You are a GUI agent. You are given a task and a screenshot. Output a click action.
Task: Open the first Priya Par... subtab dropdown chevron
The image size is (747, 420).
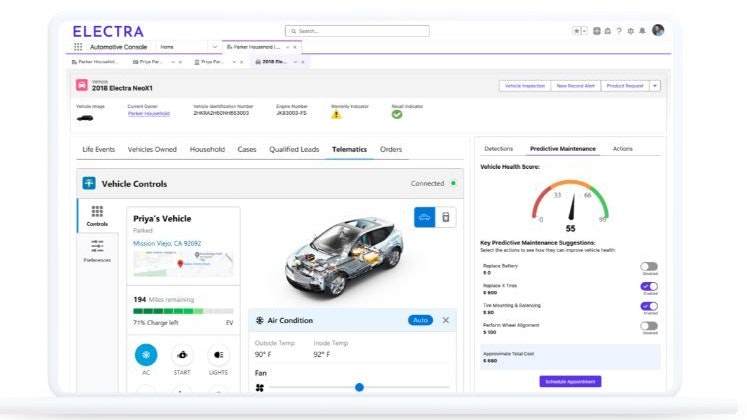click(172, 62)
